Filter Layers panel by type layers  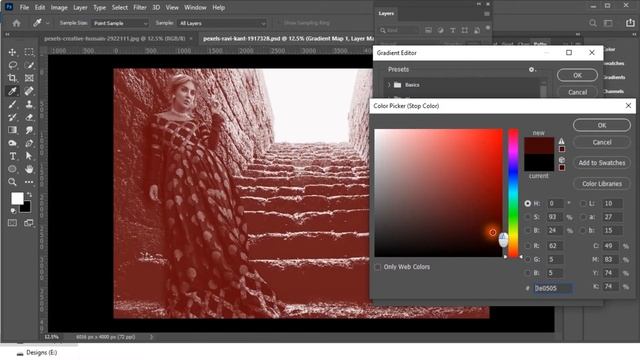(453, 30)
